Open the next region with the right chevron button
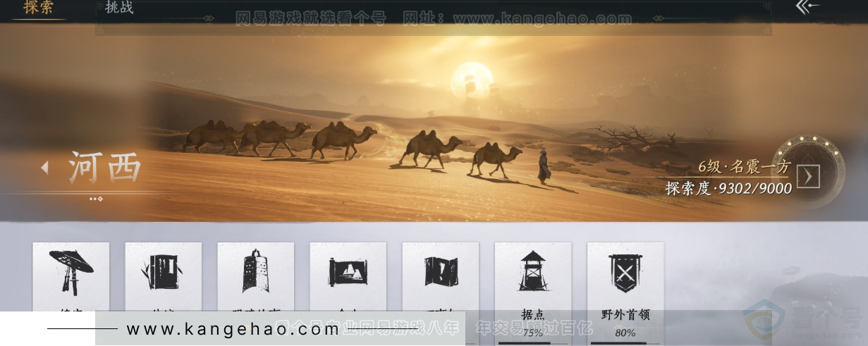Image resolution: width=868 pixels, height=346 pixels. pos(809,176)
